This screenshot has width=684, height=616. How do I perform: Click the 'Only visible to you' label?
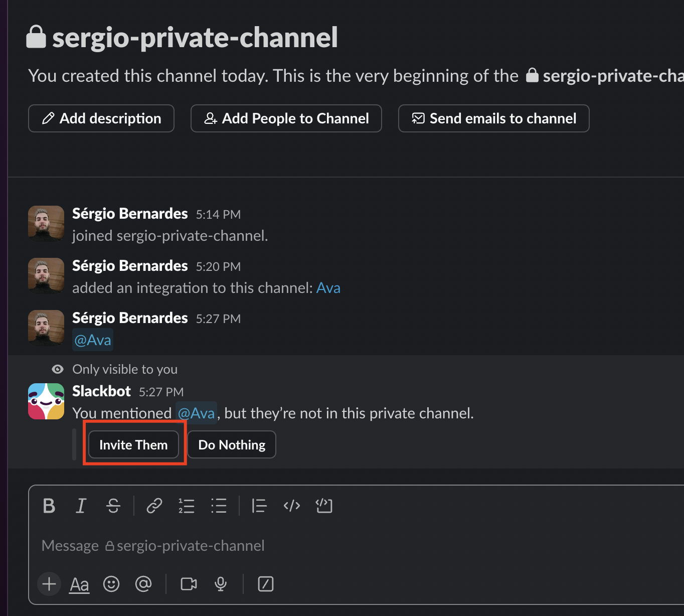[125, 369]
